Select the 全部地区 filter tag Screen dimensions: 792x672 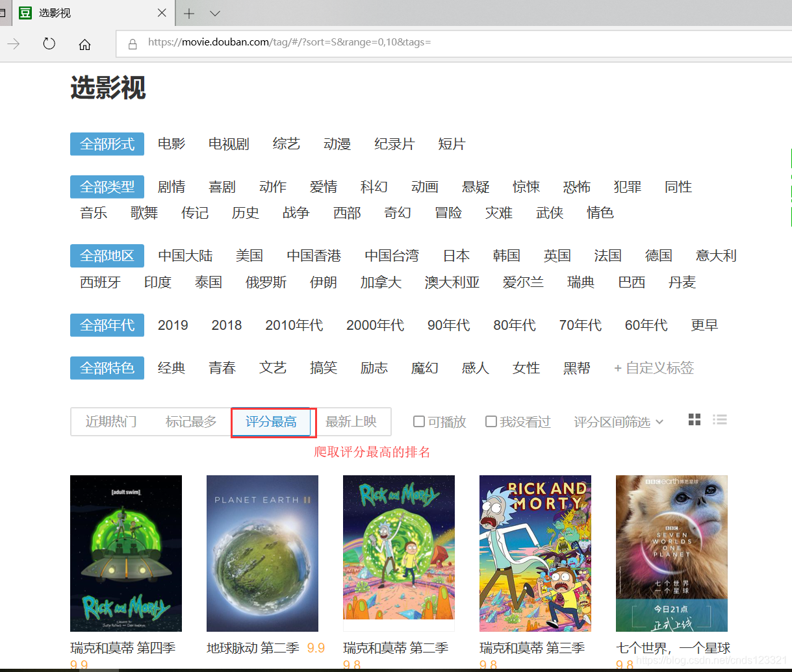coord(107,256)
